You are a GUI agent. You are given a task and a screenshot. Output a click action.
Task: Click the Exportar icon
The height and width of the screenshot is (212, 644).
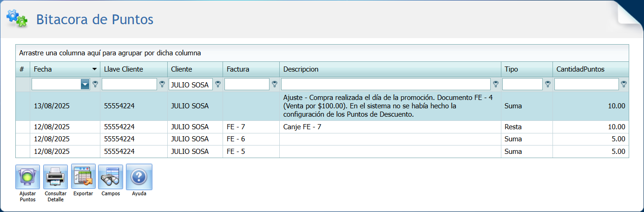[83, 177]
